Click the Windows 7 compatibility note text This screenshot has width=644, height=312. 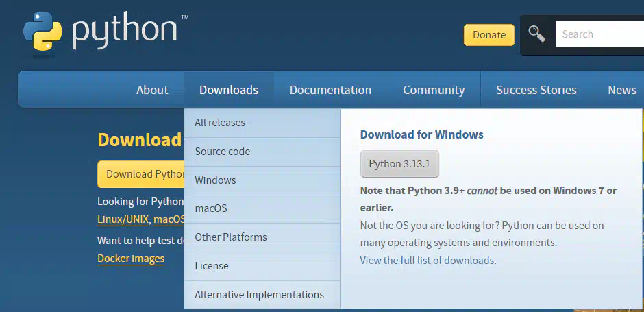tap(488, 200)
